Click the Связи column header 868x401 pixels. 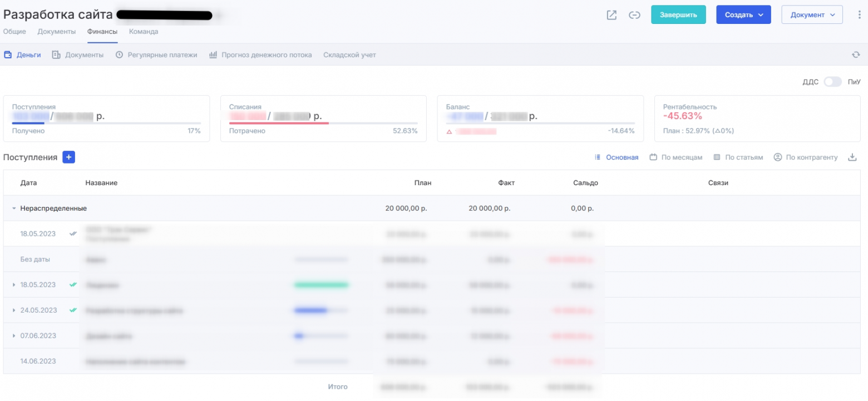(x=718, y=183)
